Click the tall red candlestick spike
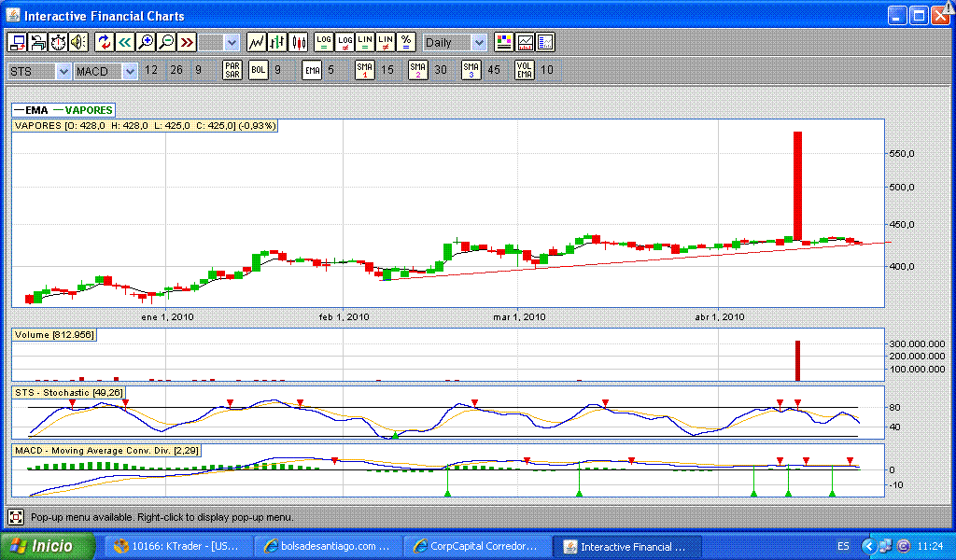This screenshot has height=560, width=956. click(797, 186)
